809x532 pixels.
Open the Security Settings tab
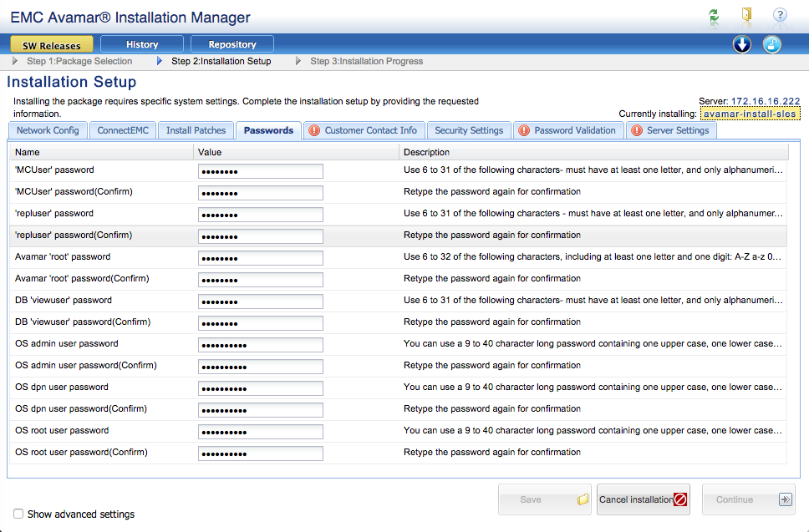point(469,130)
